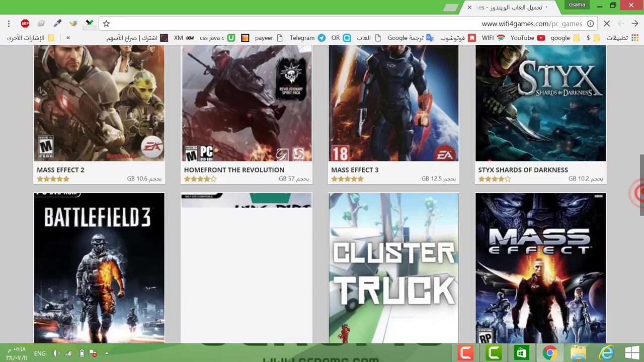Click star rating under Styx Shards
Screen dimensions: 644x362
click(x=495, y=179)
